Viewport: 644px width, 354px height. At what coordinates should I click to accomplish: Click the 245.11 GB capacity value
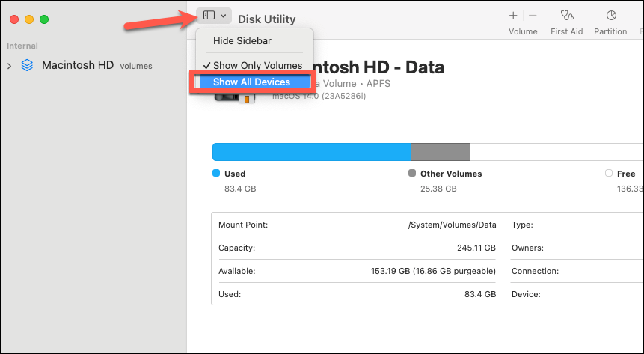pos(476,248)
